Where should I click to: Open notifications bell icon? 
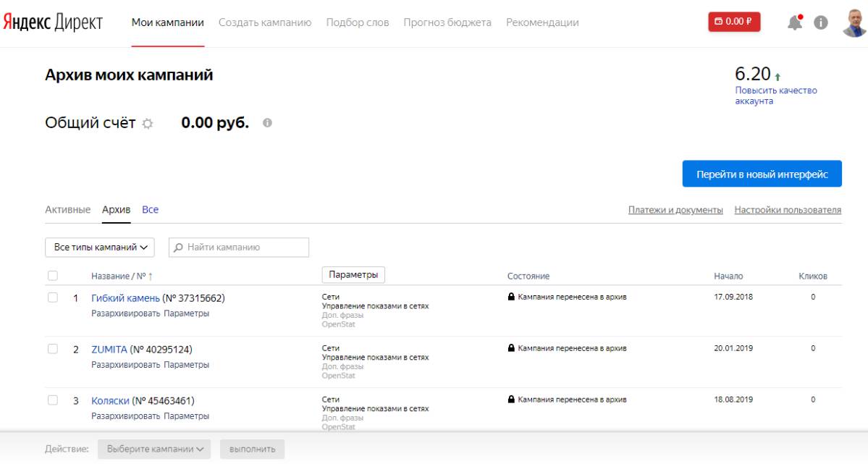coord(795,22)
